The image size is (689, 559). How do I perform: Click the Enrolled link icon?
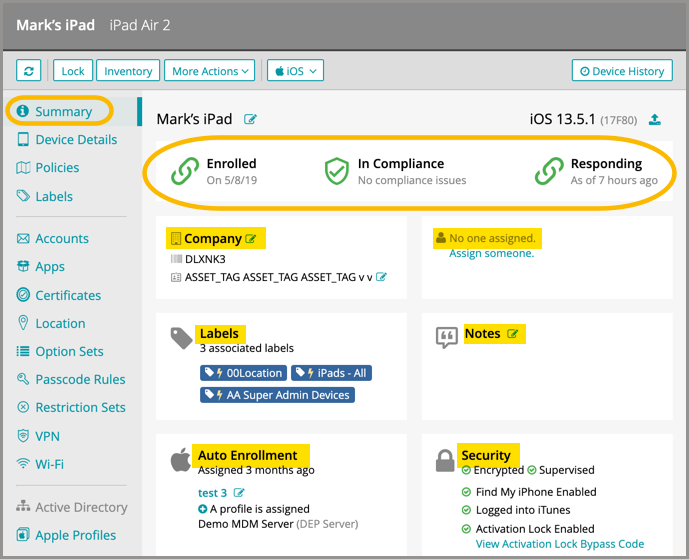click(185, 171)
